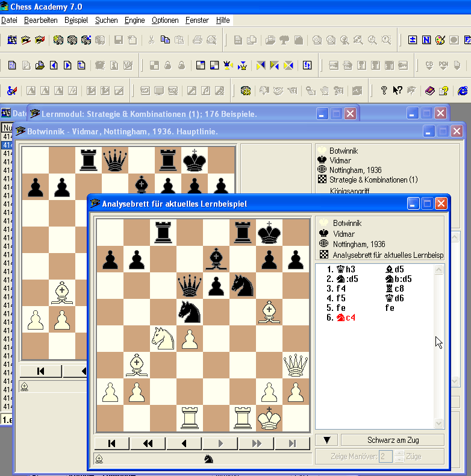Open the Hilfe menu
Screen dimensions: 471x476
click(223, 20)
